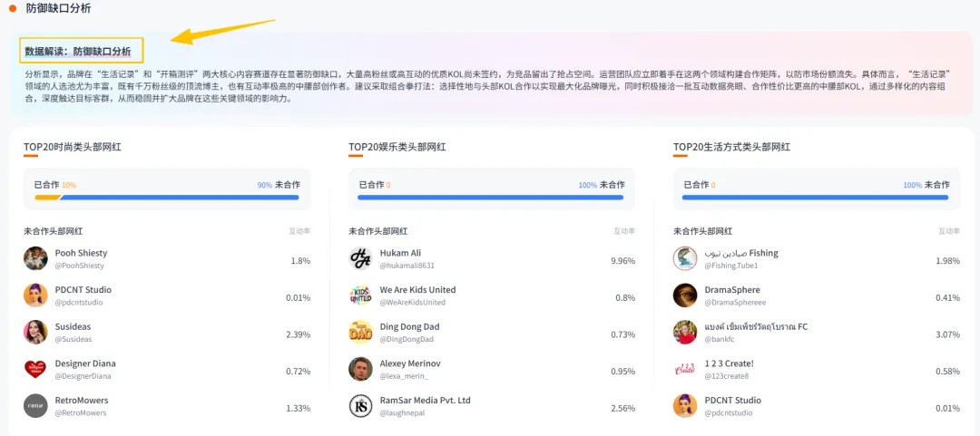Click RetroMowers channel name
Viewport: 980px width, 436px height.
[x=82, y=401]
